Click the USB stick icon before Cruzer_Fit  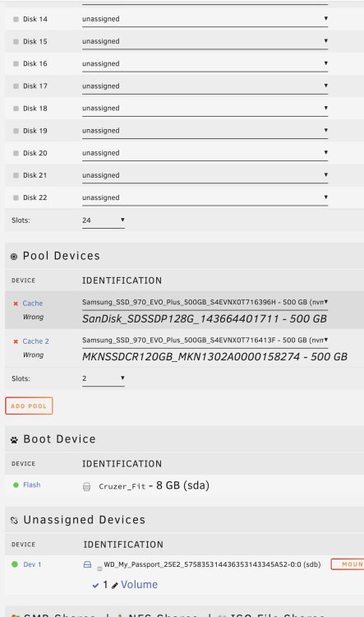87,487
